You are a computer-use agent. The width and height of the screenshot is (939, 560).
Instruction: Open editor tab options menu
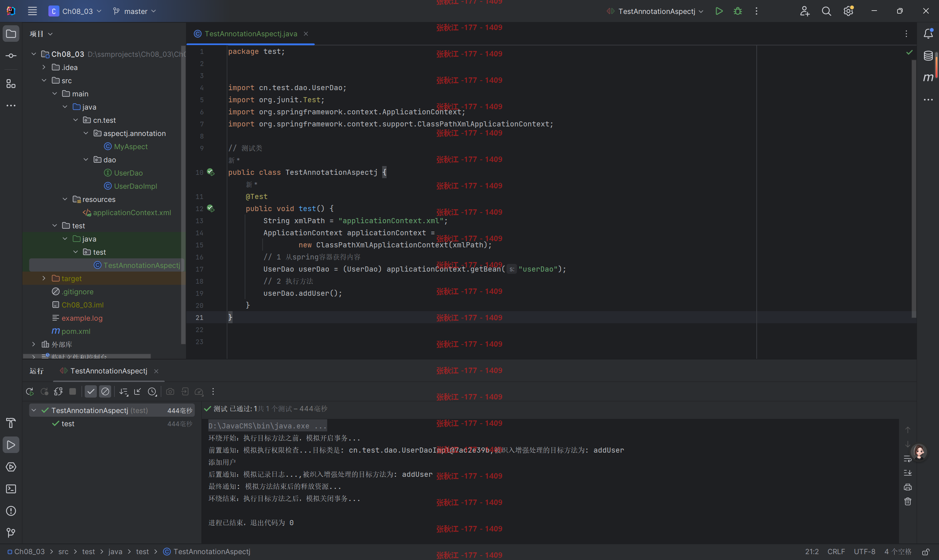(x=906, y=34)
